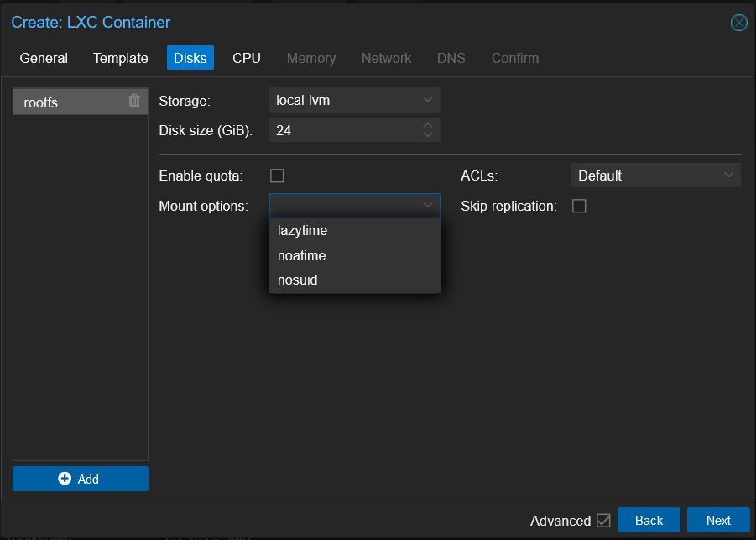The width and height of the screenshot is (756, 540).
Task: Select noatime from mount options list
Action: (x=302, y=255)
